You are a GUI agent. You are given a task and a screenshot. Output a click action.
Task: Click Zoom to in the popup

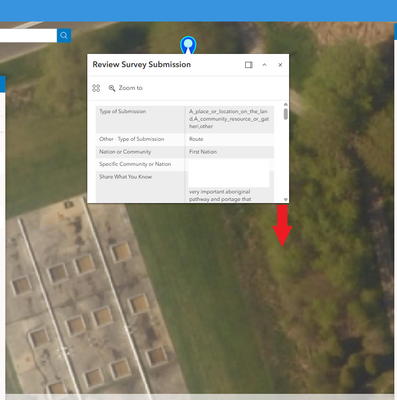(x=126, y=88)
